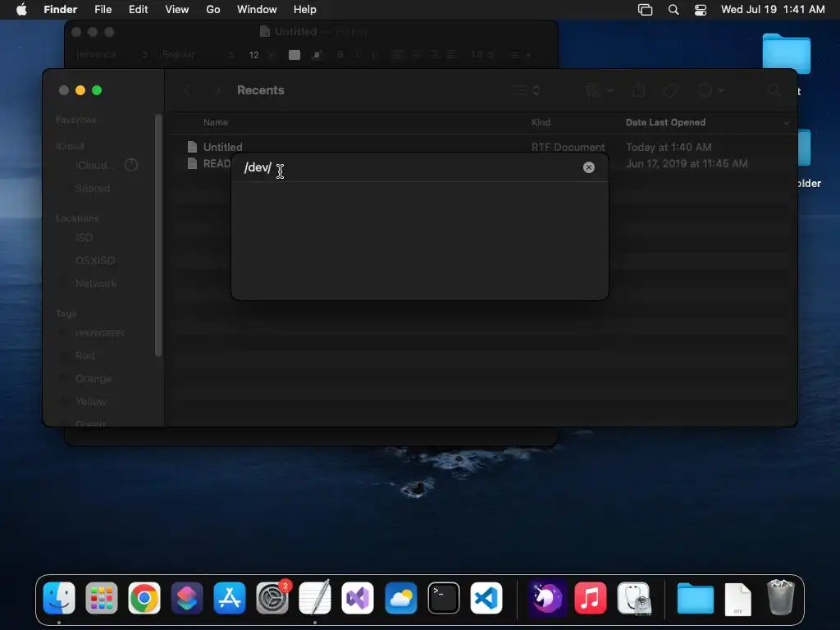Screen dimensions: 840x630
Task: Select Network in the Finder sidebar
Action: (x=95, y=283)
